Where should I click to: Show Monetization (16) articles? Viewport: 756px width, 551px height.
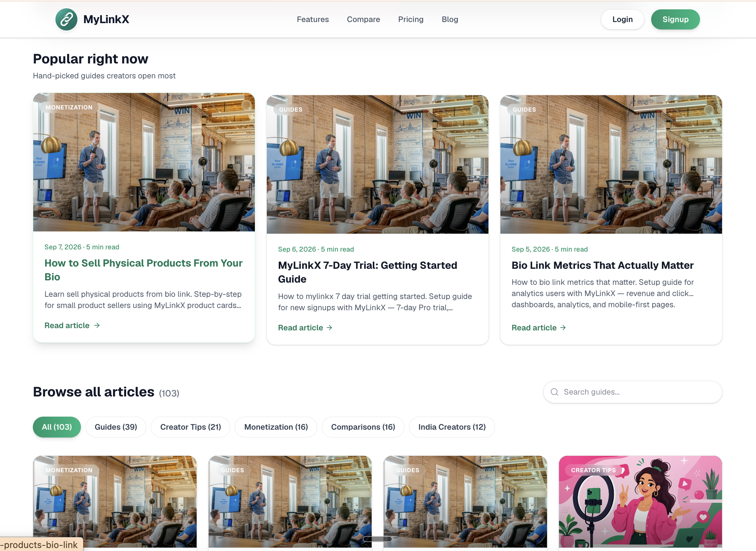coord(276,427)
